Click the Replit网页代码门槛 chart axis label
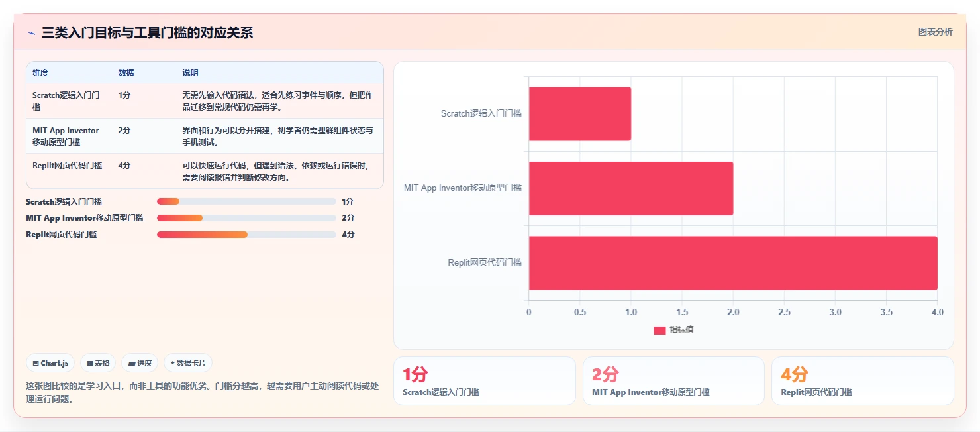 (485, 263)
